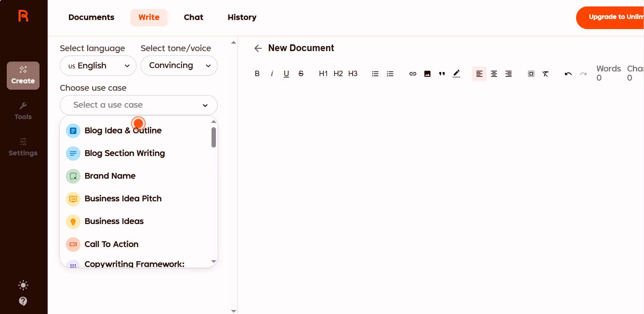Align text to the right
Screen dimensions: 644x314
coord(508,74)
